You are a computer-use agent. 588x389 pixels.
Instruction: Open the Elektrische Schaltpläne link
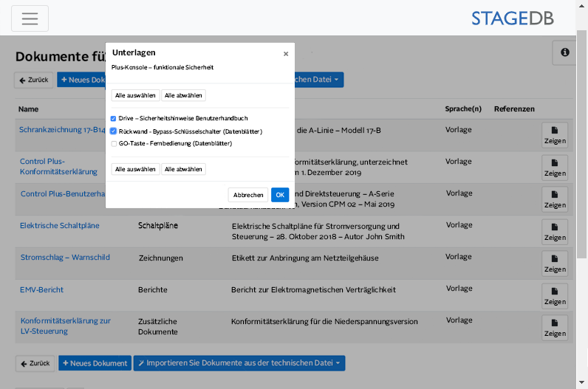tap(60, 226)
